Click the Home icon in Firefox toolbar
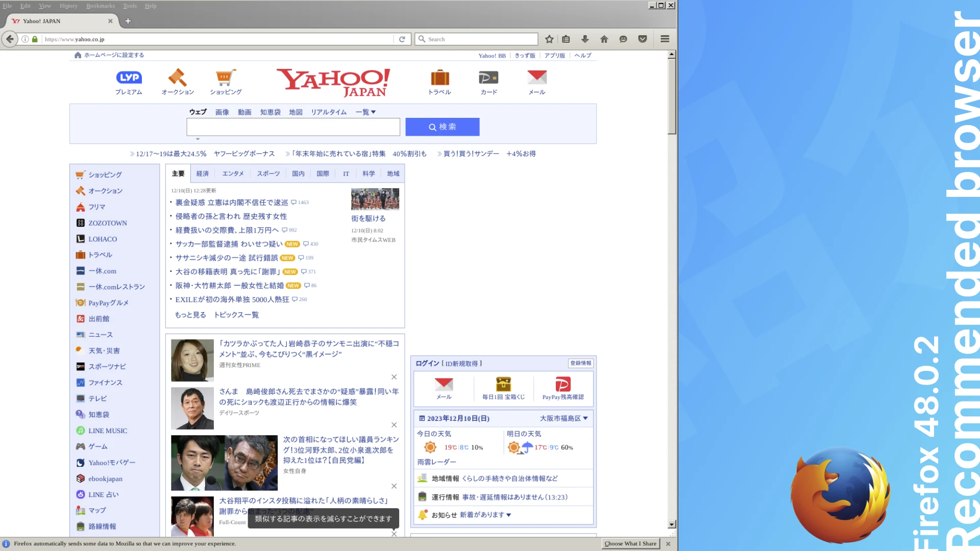The image size is (980, 551). (604, 39)
